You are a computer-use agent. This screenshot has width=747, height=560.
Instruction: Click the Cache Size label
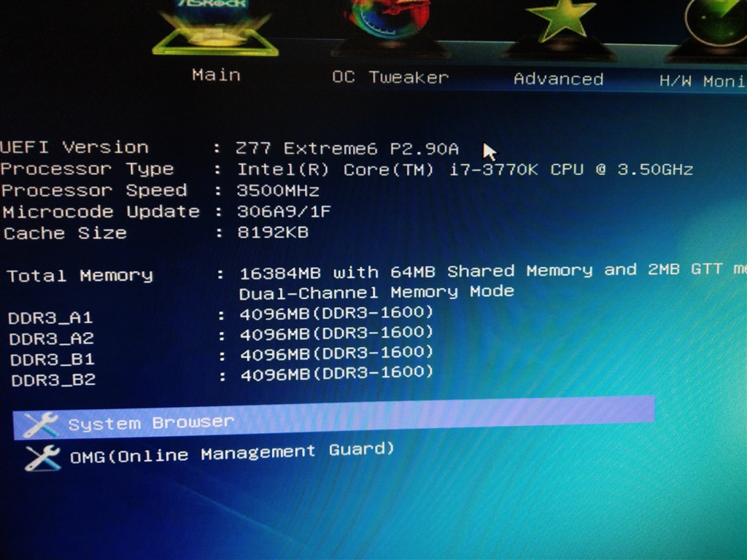tap(65, 233)
